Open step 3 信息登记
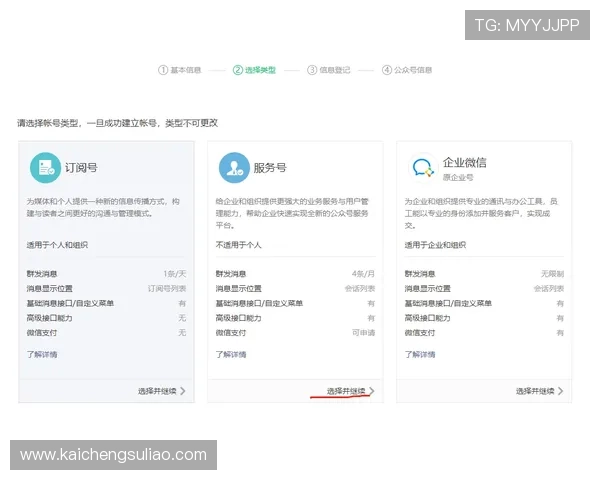Viewport: 600px width, 480px height. coord(329,70)
